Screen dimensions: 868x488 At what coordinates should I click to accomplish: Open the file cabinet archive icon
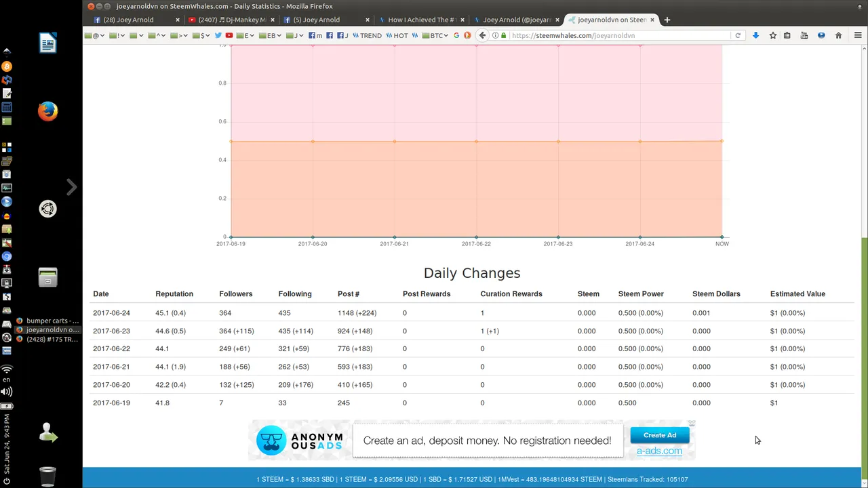point(47,277)
